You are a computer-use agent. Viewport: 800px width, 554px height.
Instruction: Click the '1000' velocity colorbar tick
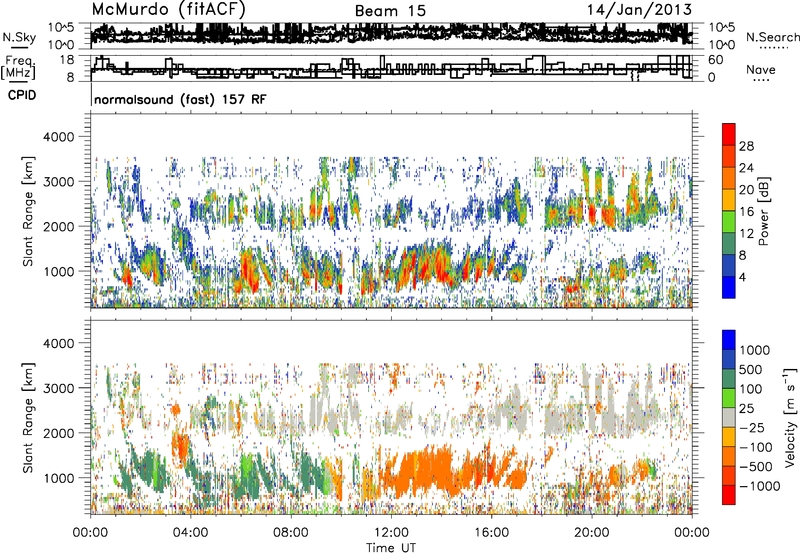tap(755, 350)
